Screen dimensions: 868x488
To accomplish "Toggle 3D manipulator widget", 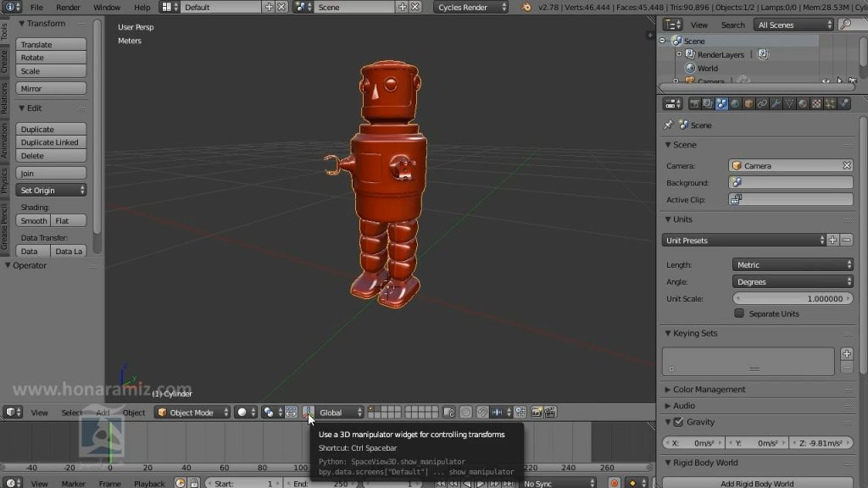I will point(307,413).
